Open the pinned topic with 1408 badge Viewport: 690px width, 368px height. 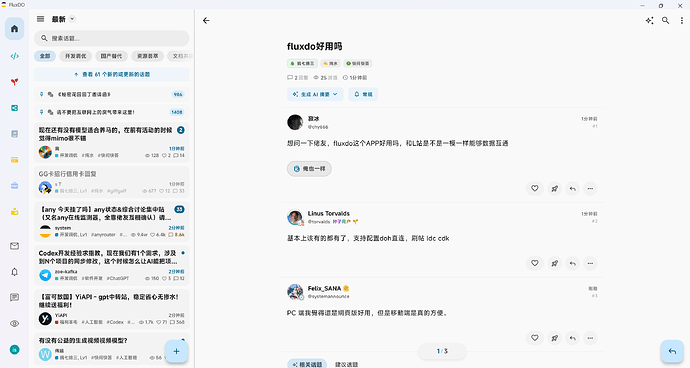pos(112,112)
